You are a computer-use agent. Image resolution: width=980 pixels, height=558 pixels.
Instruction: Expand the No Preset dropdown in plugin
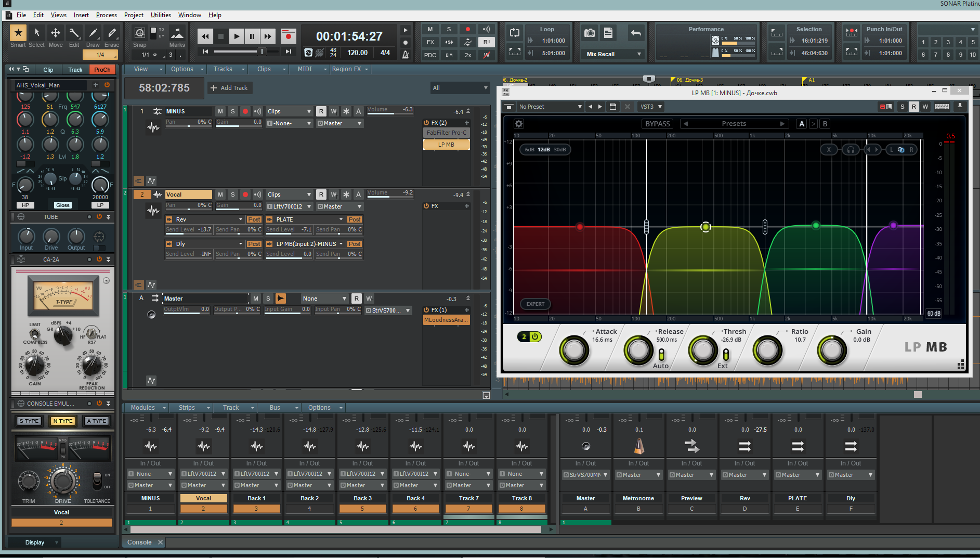pos(550,107)
